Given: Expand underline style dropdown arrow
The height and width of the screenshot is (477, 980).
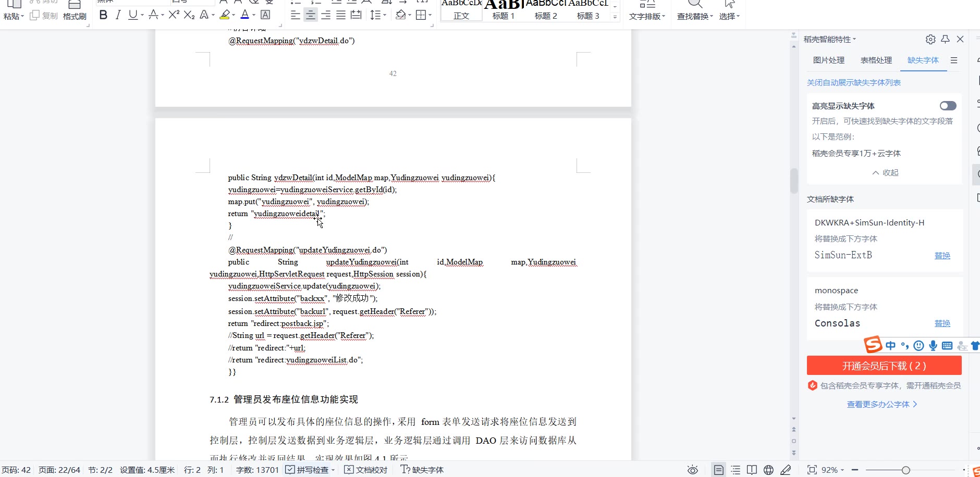Looking at the screenshot, I should [x=142, y=16].
